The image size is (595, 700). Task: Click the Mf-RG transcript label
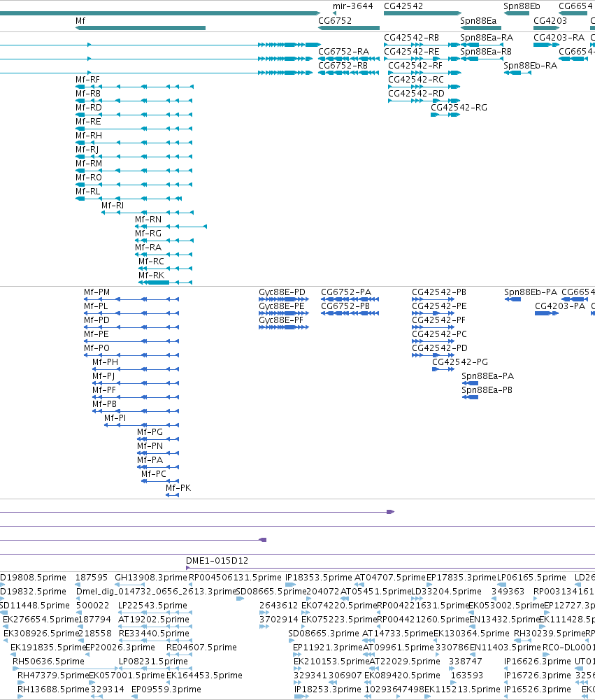pos(148,233)
